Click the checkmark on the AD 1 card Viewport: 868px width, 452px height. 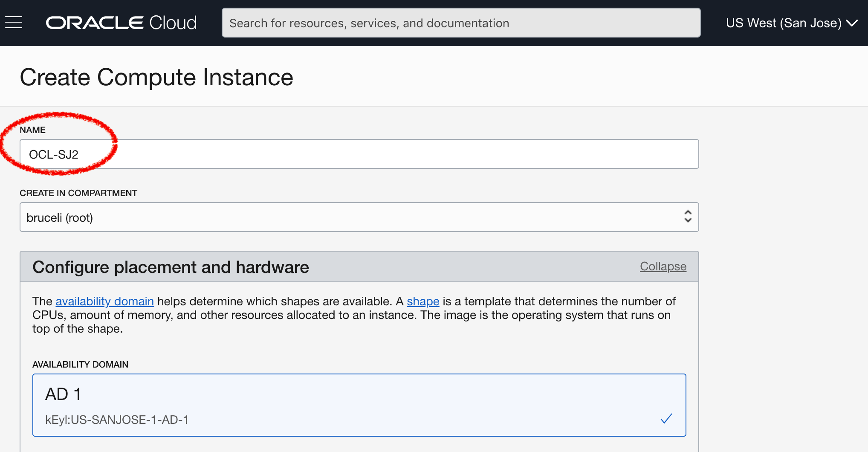[666, 419]
